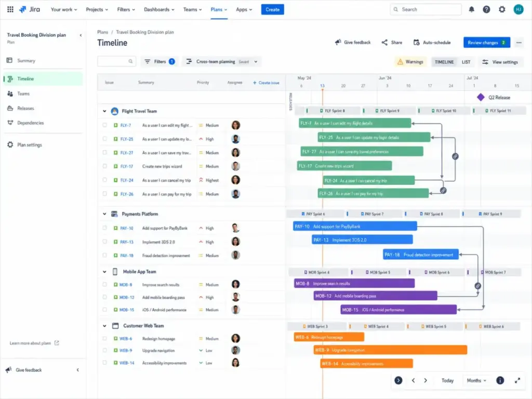Open the help question mark icon
This screenshot has width=532, height=399.
coord(486,9)
